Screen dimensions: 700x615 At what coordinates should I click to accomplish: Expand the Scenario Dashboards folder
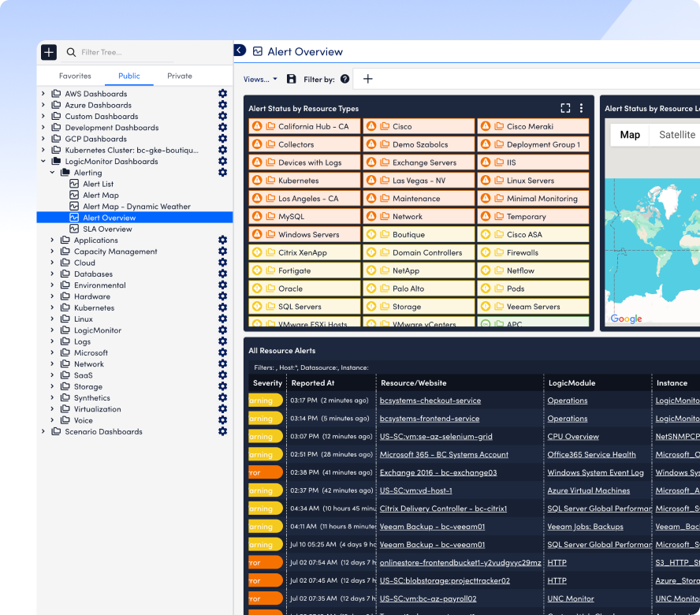[x=43, y=431]
